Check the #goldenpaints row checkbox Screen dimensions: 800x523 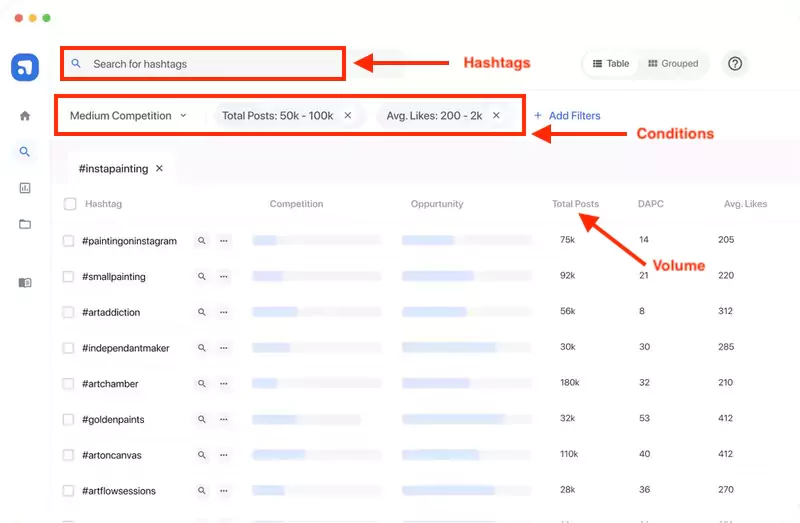(68, 419)
